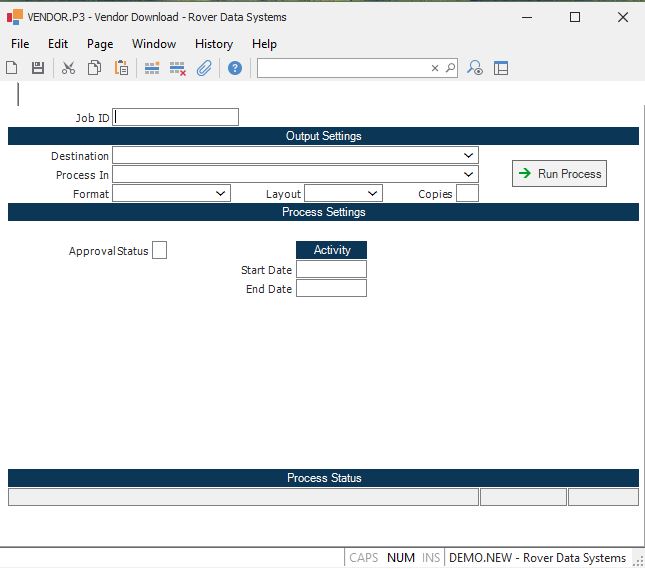Expand the Destination dropdown

tap(469, 156)
